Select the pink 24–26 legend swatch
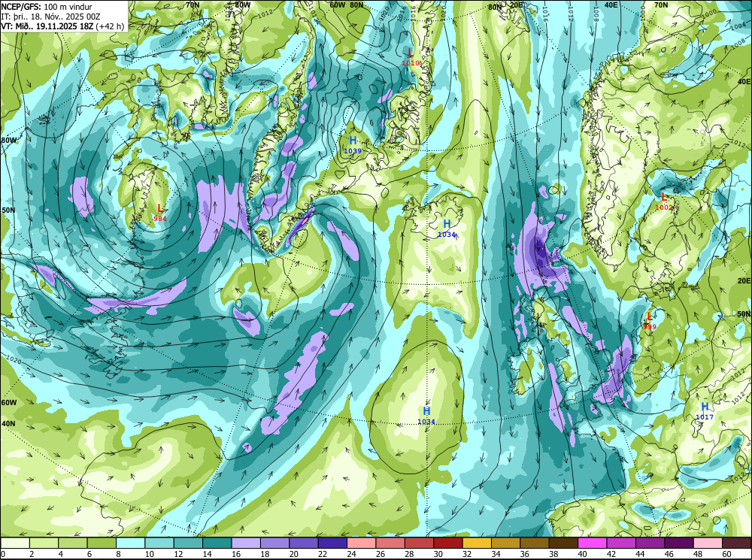This screenshot has width=752, height=560. click(x=362, y=543)
